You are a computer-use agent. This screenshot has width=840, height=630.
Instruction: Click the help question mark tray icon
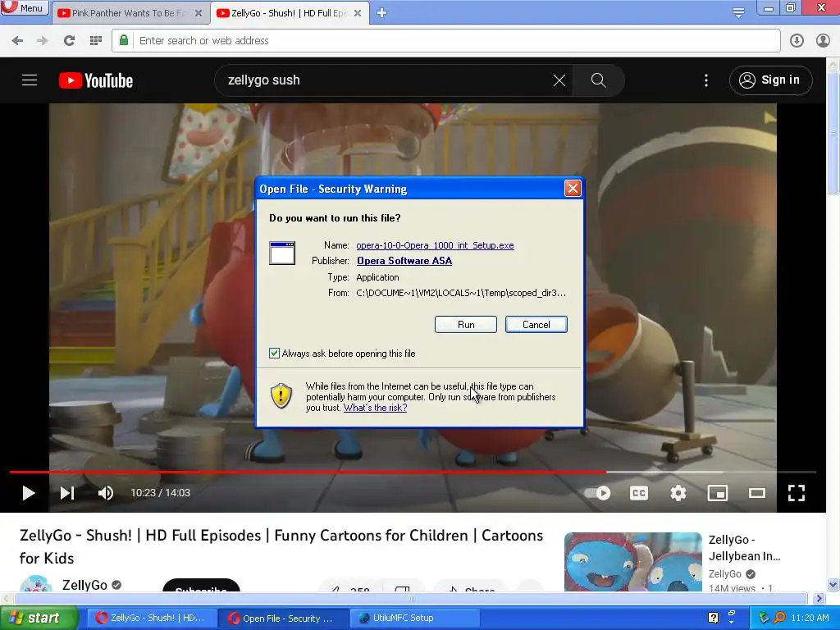tap(713, 618)
